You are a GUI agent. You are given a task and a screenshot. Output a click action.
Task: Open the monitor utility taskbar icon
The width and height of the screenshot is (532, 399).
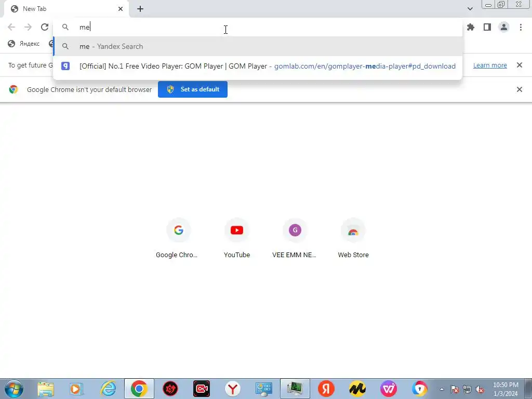point(295,389)
